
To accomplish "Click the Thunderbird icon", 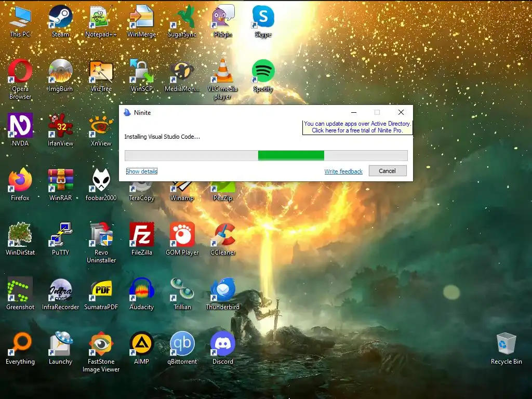I will tap(222, 294).
